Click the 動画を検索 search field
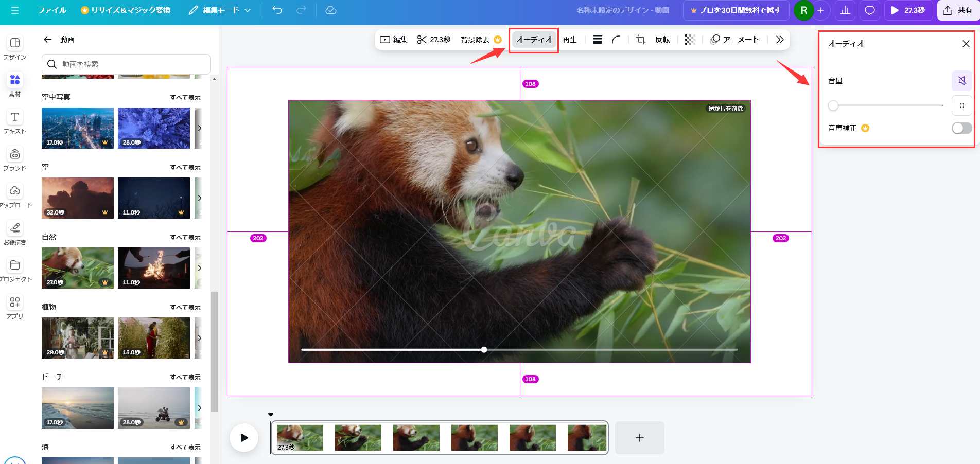 (126, 64)
